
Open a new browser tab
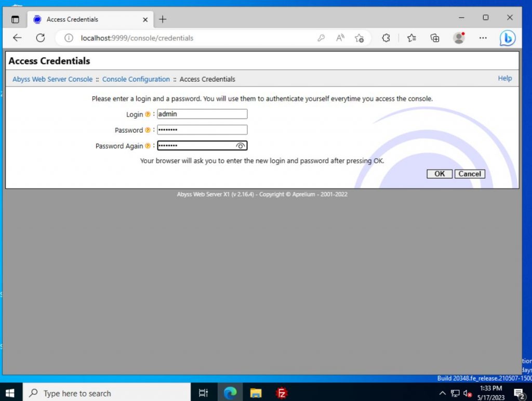pos(163,19)
